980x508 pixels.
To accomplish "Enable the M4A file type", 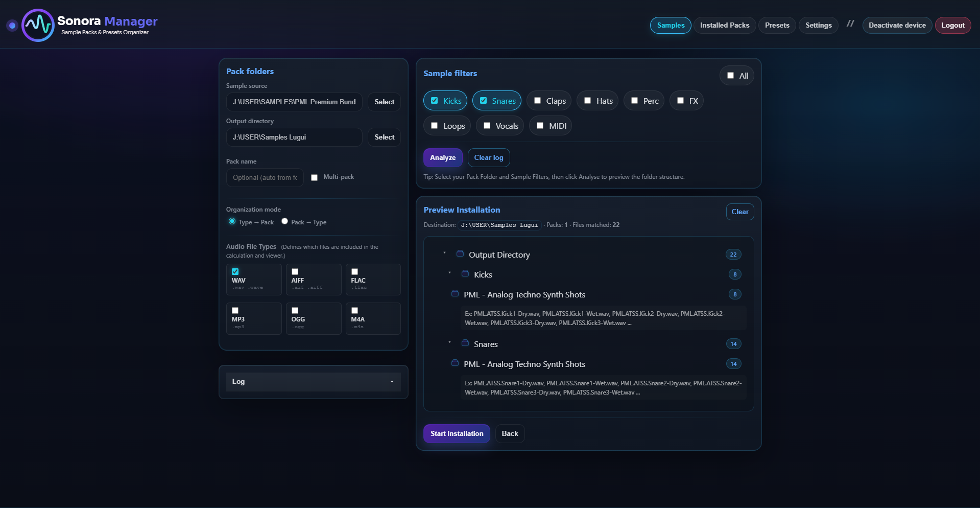I will pyautogui.click(x=355, y=310).
